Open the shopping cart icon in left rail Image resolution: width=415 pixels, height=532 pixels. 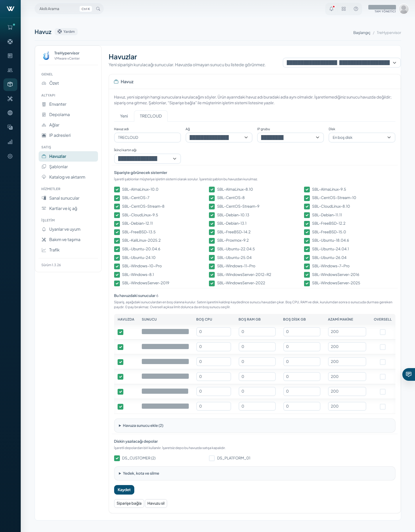pos(10,27)
